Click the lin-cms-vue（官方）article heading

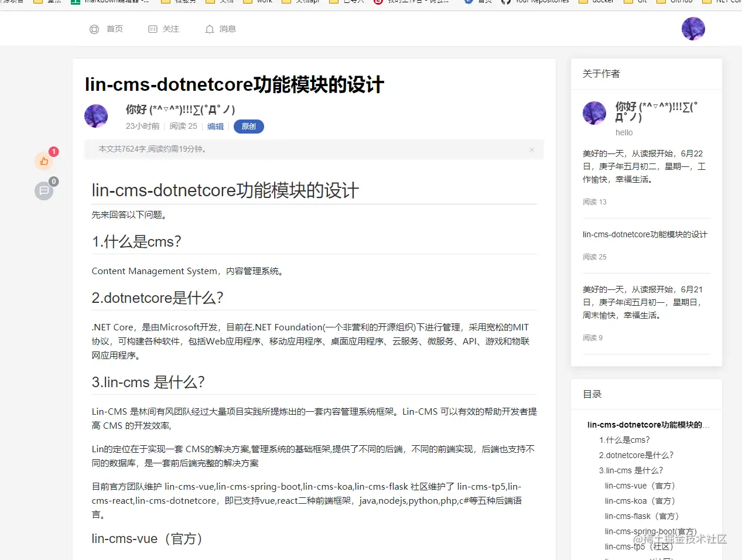pyautogui.click(x=147, y=539)
